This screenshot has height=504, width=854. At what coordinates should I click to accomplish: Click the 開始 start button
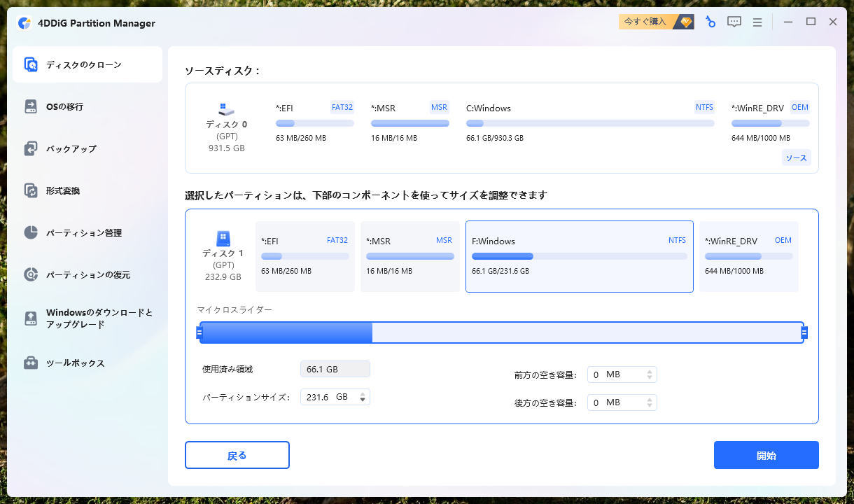[x=766, y=455]
